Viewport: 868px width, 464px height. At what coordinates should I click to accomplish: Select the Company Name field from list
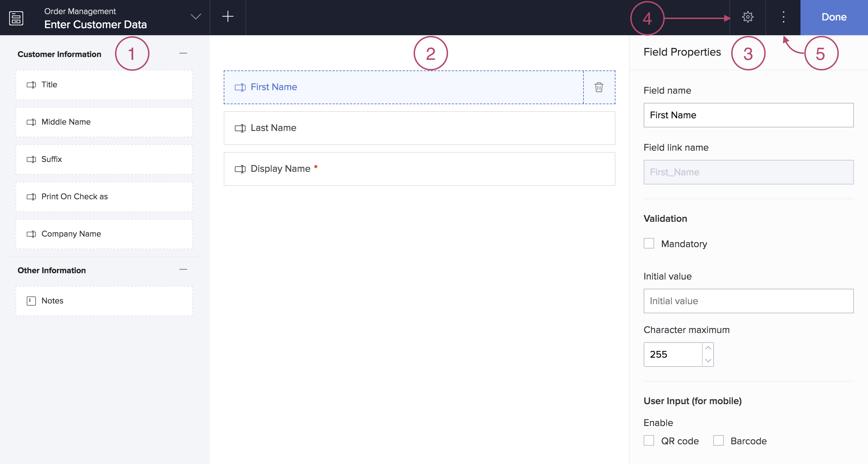(x=104, y=234)
